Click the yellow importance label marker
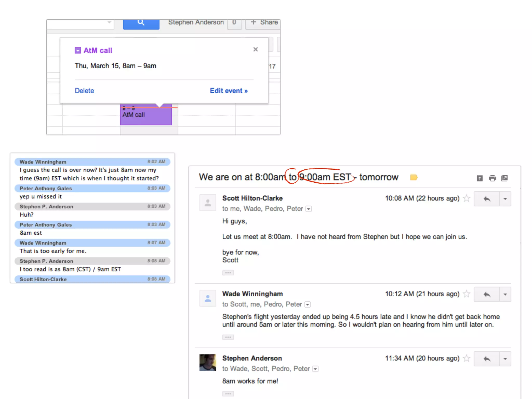532x399 pixels. [414, 177]
